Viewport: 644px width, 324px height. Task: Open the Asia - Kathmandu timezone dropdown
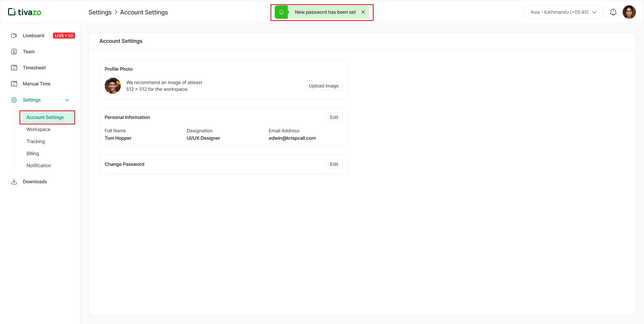tap(563, 12)
